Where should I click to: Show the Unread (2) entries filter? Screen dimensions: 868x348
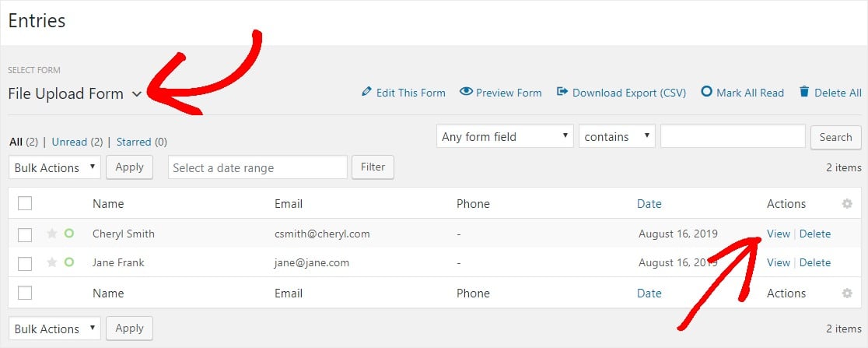(78, 142)
